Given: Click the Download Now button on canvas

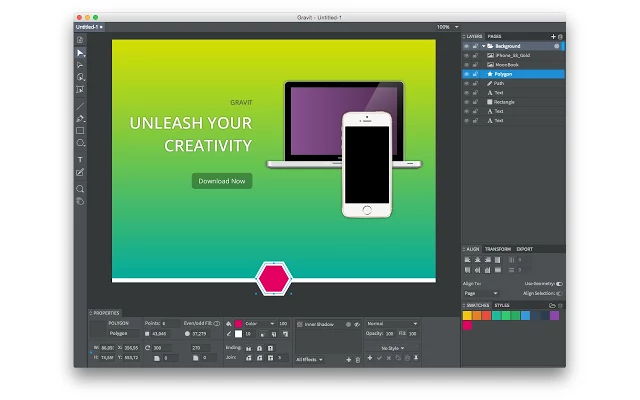Looking at the screenshot, I should [222, 181].
